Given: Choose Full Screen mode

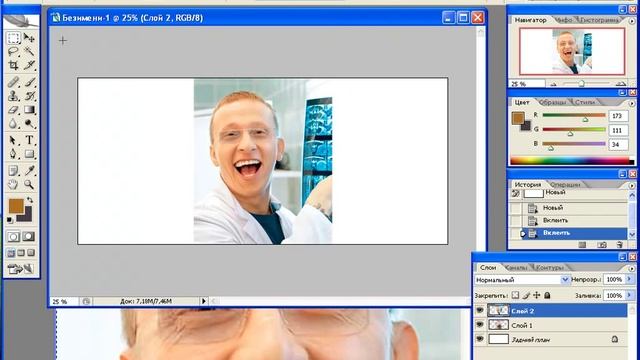Looking at the screenshot, I should (31, 253).
